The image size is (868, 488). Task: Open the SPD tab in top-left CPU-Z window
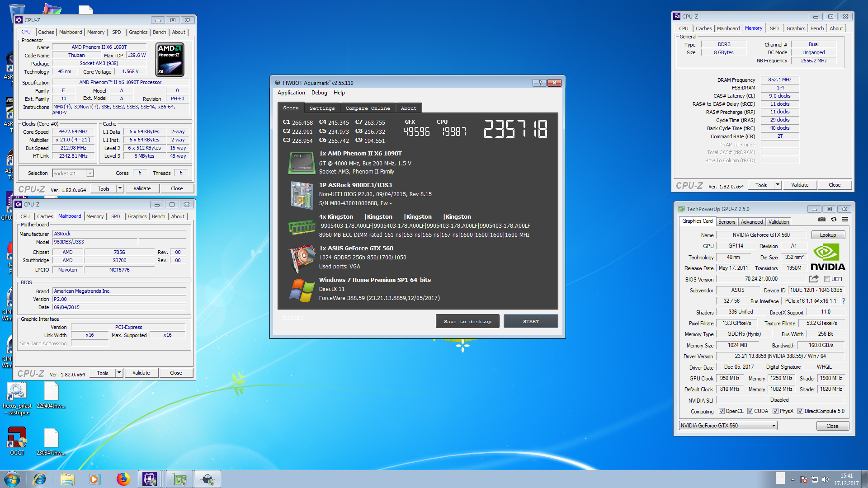(117, 32)
